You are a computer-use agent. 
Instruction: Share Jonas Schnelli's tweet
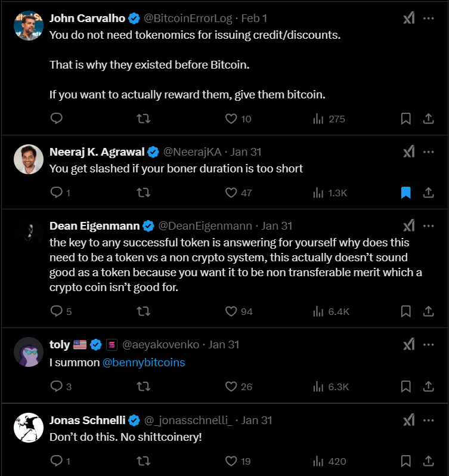(x=428, y=461)
